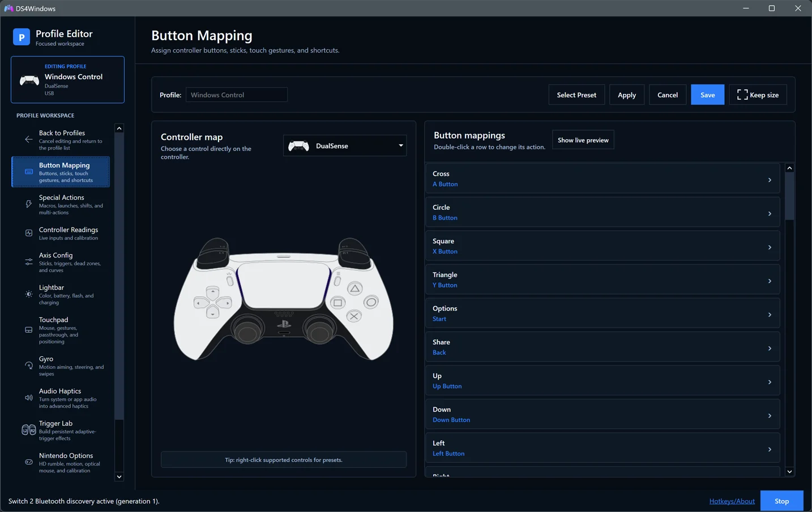
Task: Expand the Square mapping row chevron
Action: (770, 247)
